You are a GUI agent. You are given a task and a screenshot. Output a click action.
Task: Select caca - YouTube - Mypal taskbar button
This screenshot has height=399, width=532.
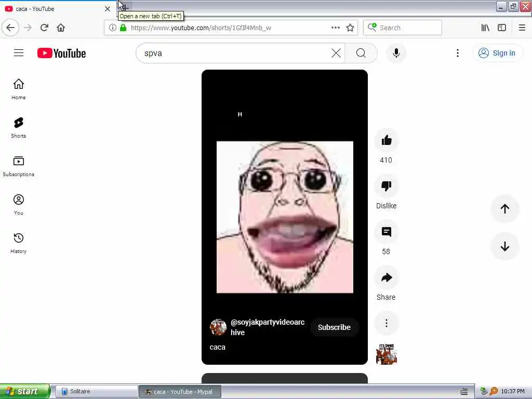point(180,392)
